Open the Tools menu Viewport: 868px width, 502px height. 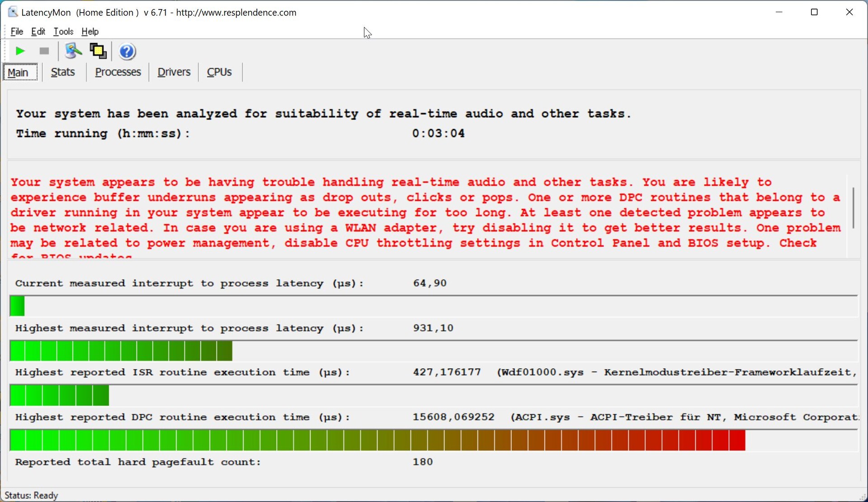click(x=63, y=32)
